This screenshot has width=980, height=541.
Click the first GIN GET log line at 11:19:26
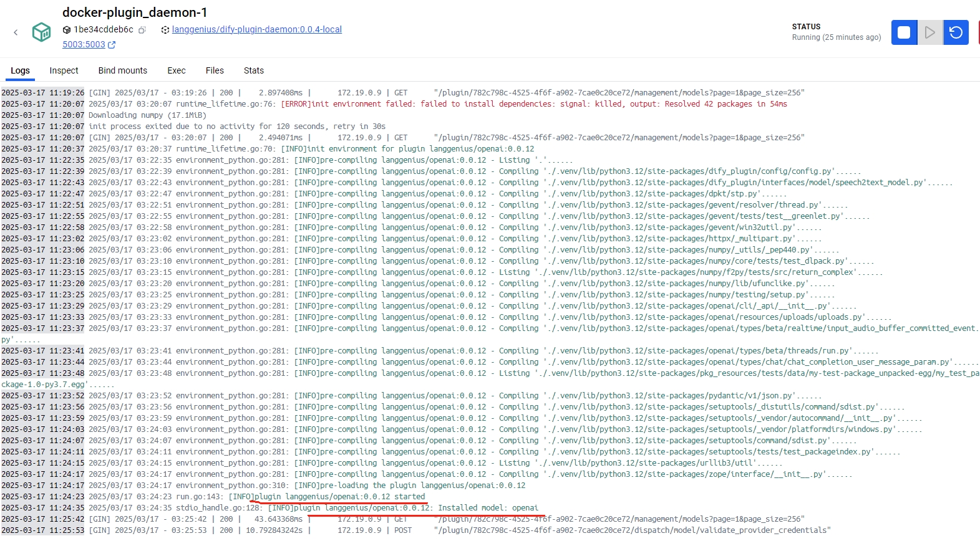(403, 93)
